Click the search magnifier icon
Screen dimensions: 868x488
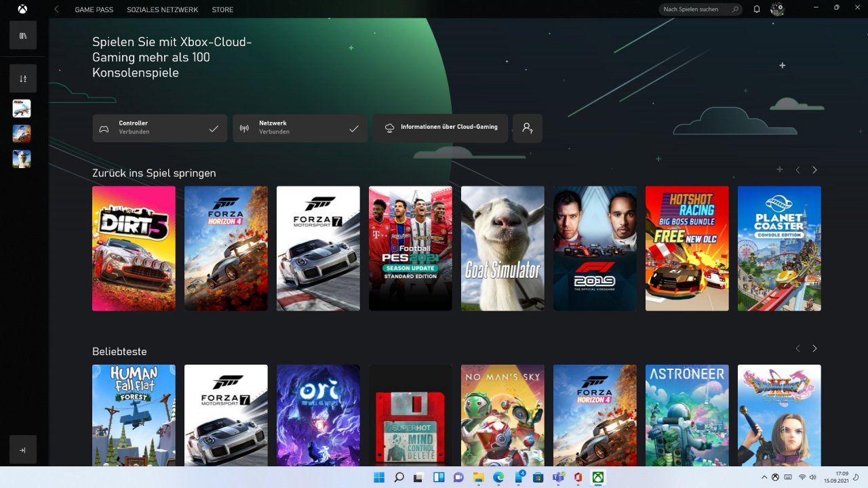[736, 9]
